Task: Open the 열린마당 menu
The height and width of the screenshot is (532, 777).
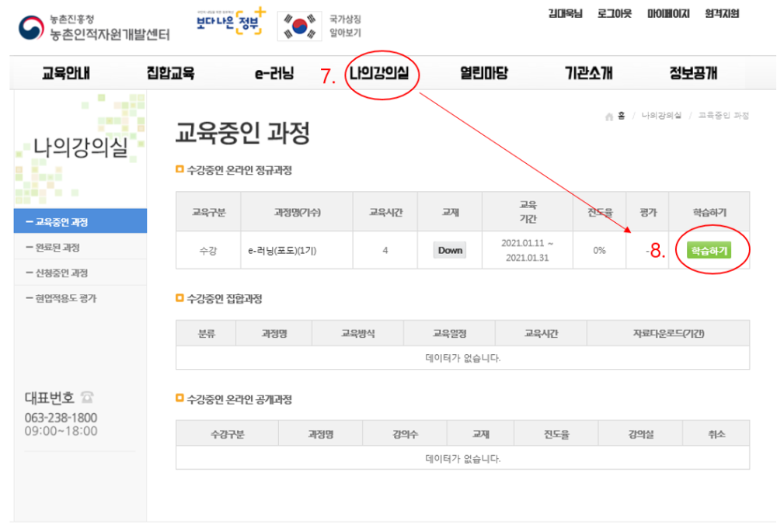Action: tap(483, 74)
